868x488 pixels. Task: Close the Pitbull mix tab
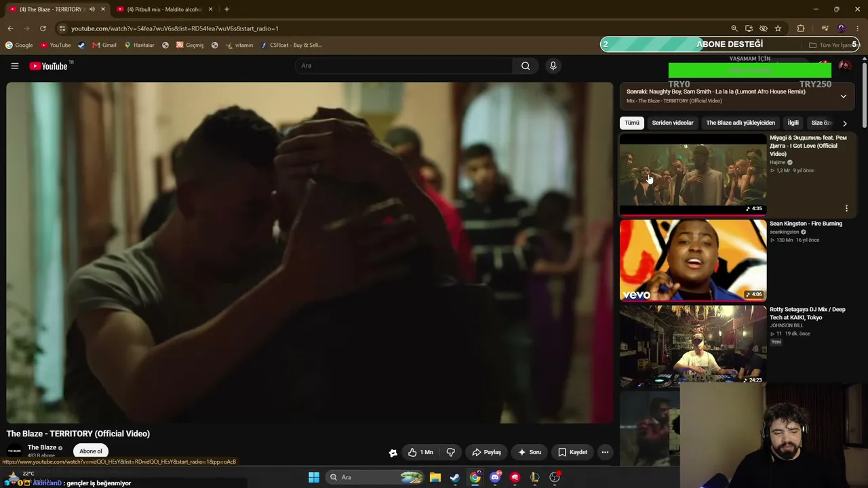point(210,9)
